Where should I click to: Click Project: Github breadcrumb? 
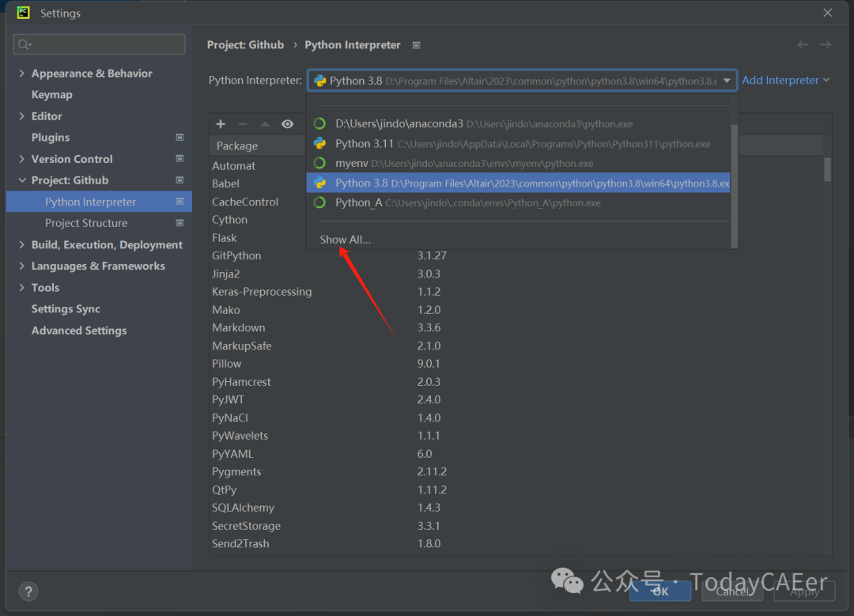click(245, 44)
